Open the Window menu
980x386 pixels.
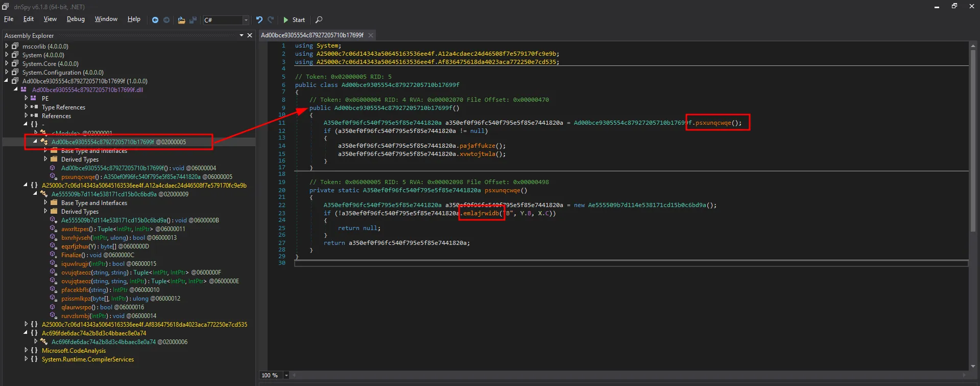coord(106,19)
